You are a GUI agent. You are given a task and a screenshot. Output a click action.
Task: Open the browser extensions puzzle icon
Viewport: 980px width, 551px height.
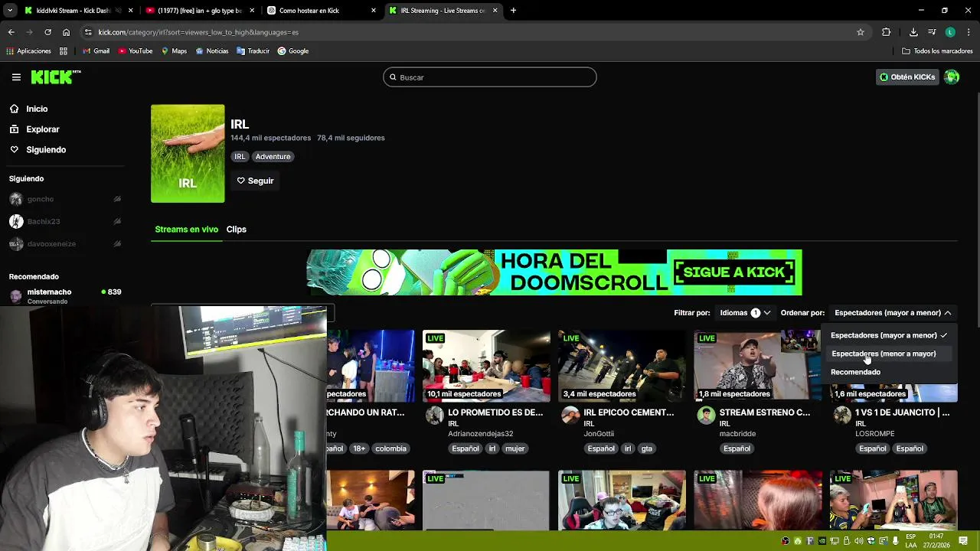point(887,32)
